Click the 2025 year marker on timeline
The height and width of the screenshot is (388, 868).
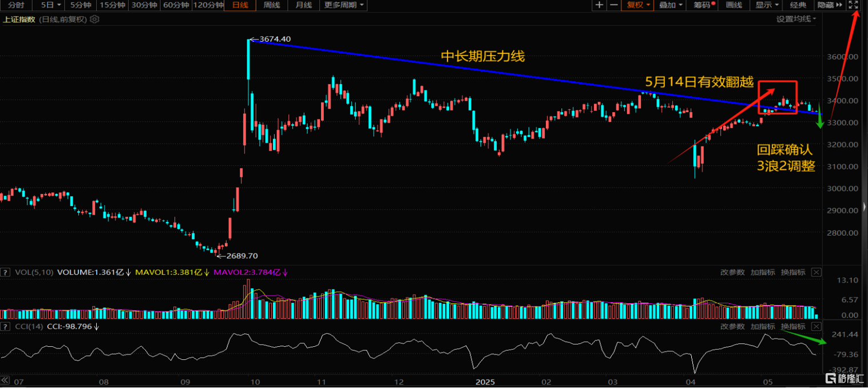[x=485, y=381]
